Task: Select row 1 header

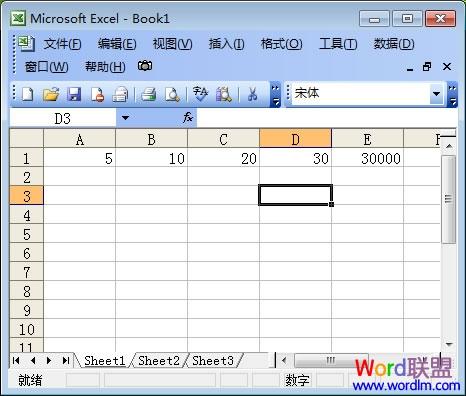Action: point(27,158)
